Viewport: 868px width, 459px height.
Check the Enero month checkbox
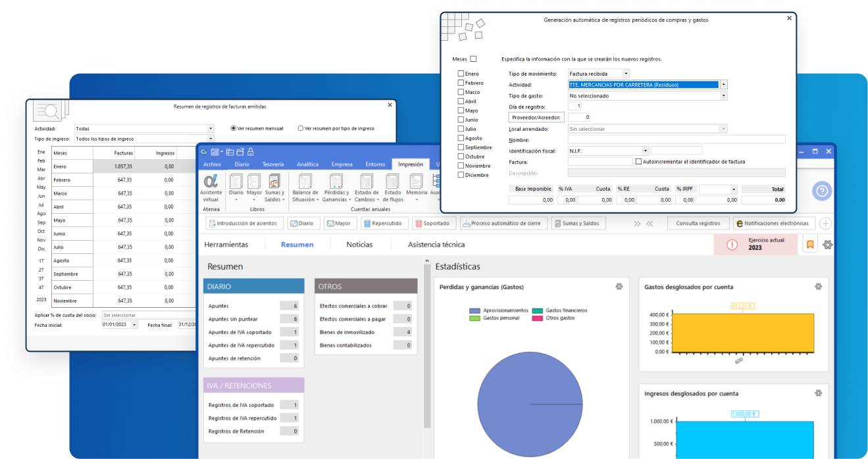coord(461,74)
